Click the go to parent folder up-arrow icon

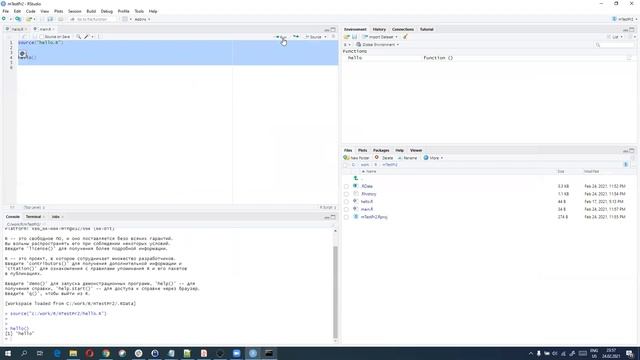356,178
